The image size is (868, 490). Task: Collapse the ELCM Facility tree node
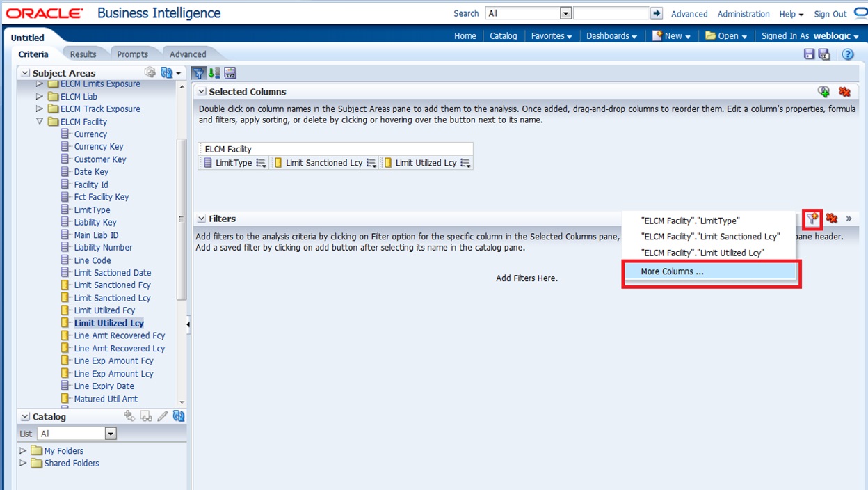(x=40, y=122)
